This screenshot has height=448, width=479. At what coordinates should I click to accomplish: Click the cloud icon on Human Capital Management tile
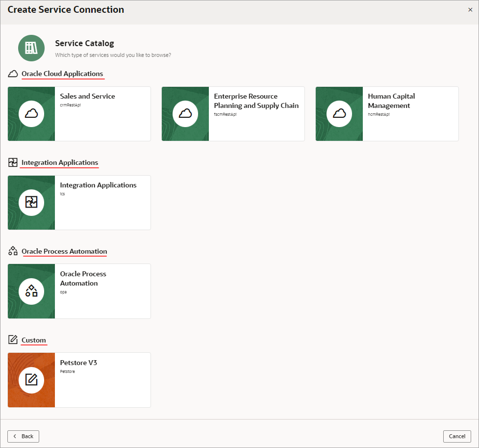339,113
